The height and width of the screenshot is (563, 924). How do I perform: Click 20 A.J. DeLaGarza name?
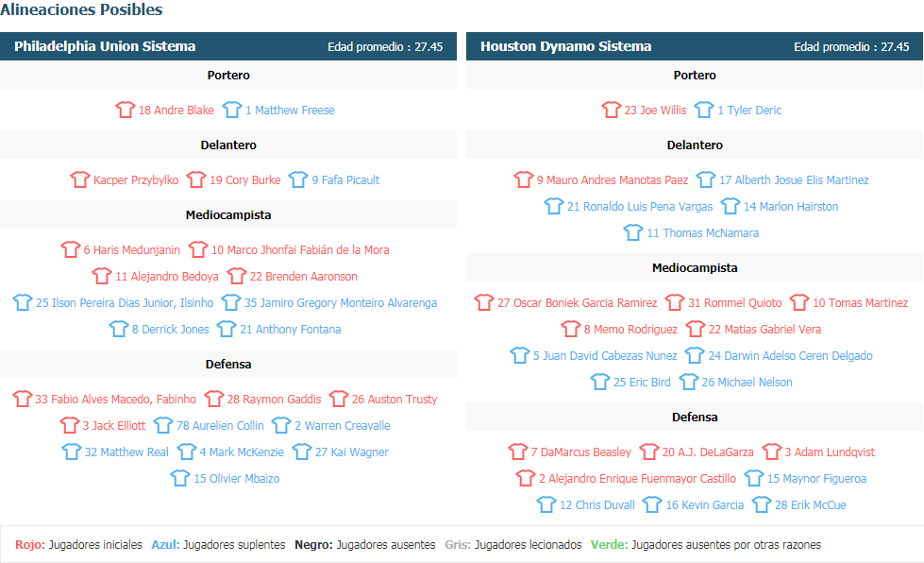tap(708, 452)
